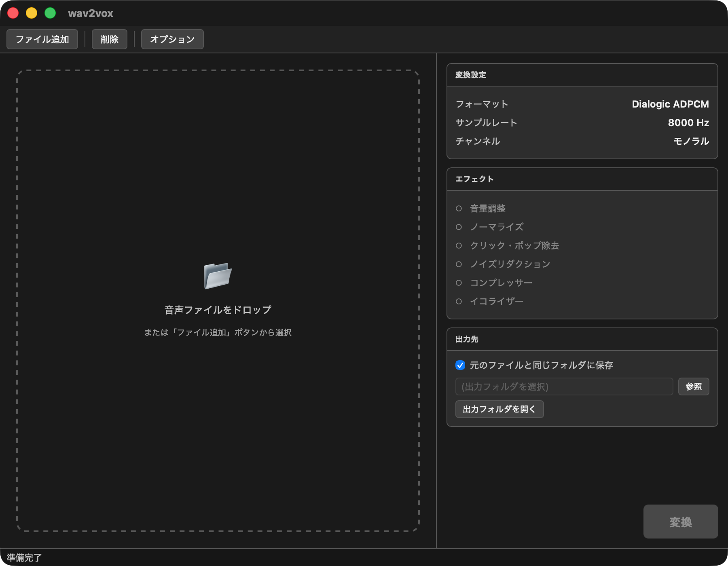
Task: Start conversion with the 変換 button
Action: pyautogui.click(x=681, y=522)
